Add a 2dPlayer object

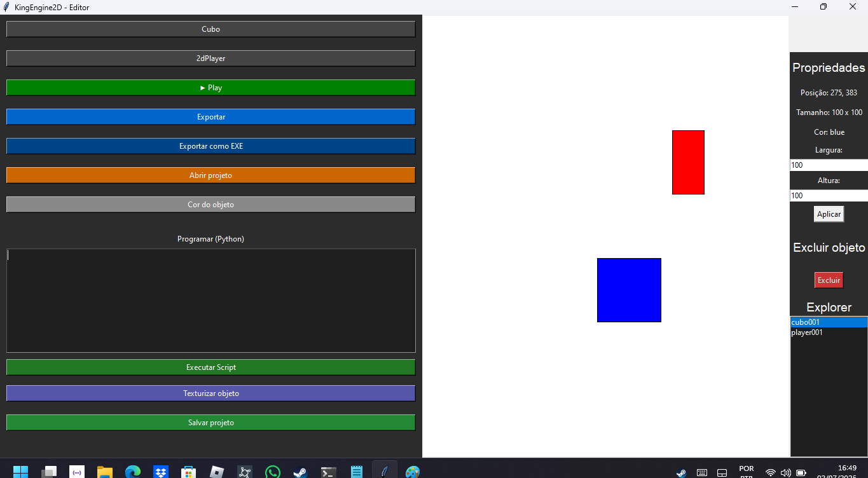point(210,58)
